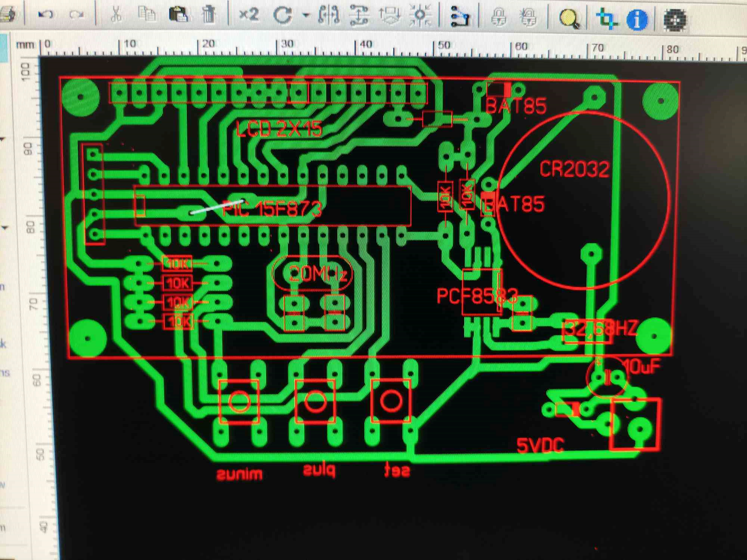This screenshot has width=747, height=560.
Task: Open the rotate angle dropdown arrow
Action: click(306, 15)
